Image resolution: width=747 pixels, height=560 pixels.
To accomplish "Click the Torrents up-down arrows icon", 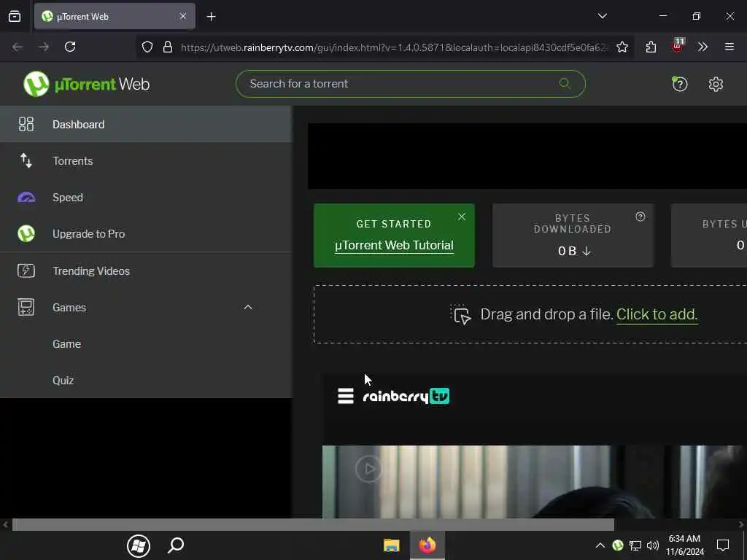I will [x=26, y=161].
